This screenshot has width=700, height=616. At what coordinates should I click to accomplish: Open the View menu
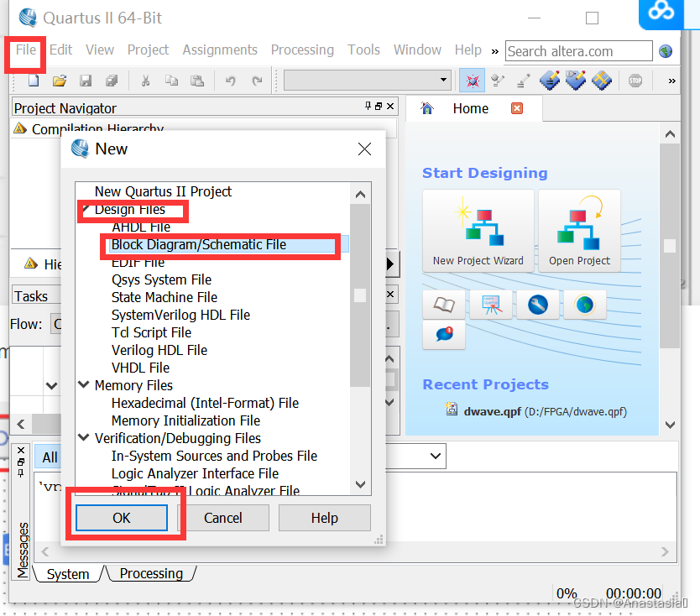point(100,50)
